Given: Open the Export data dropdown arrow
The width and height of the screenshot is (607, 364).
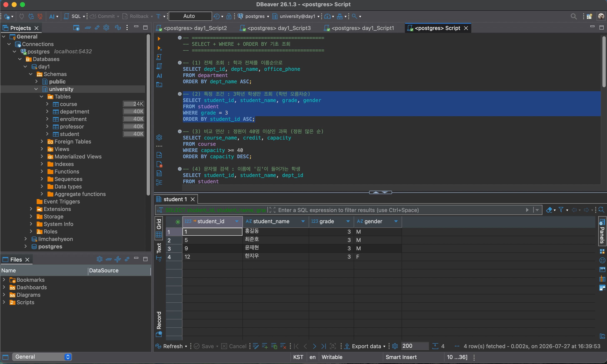Looking at the screenshot, I should pyautogui.click(x=384, y=346).
